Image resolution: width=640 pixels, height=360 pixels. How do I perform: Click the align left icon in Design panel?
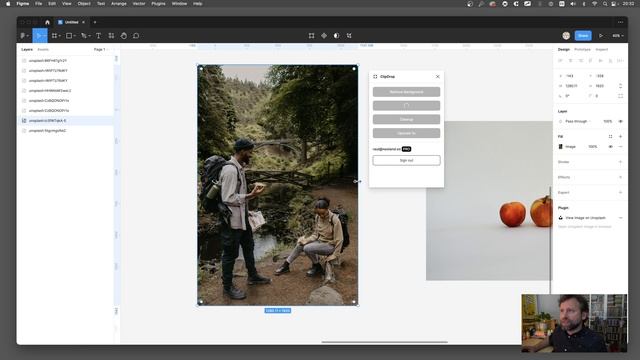[560, 61]
